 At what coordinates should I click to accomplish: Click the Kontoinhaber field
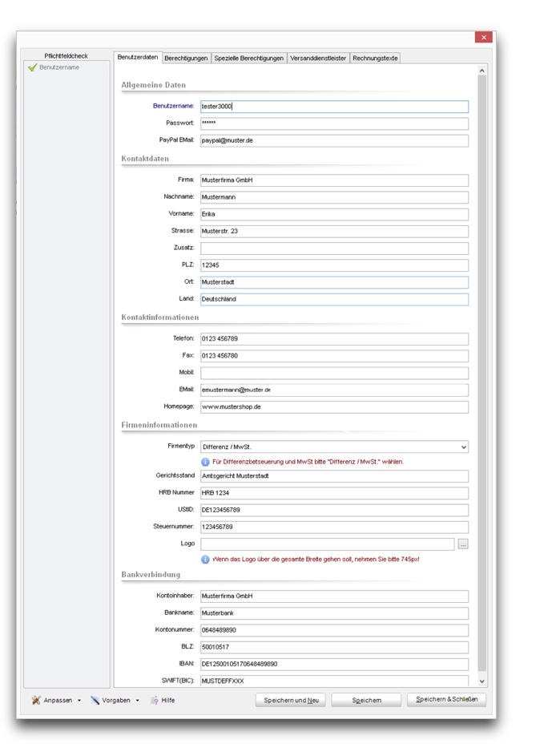[334, 596]
